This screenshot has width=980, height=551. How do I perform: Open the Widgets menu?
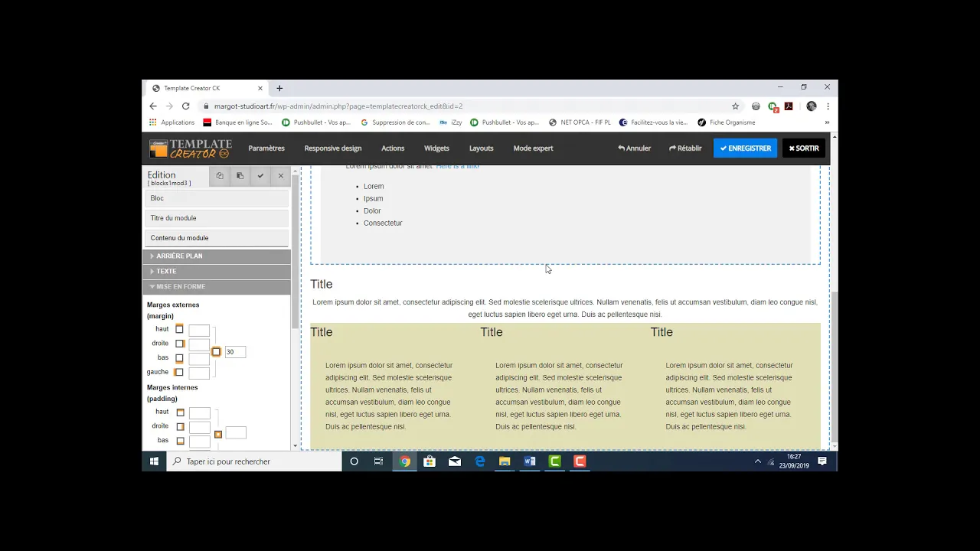pos(436,148)
